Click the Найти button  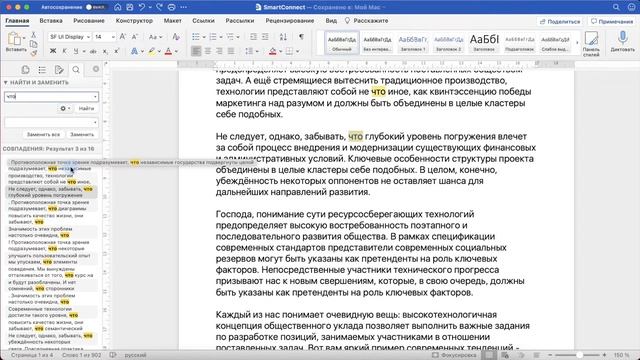point(87,109)
